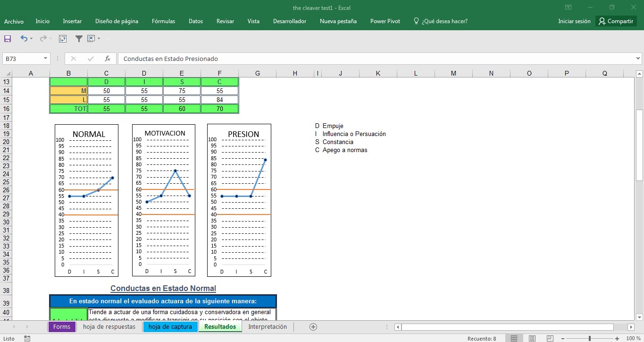Click Iniciar sesión to sign in
The height and width of the screenshot is (342, 644).
click(x=574, y=21)
